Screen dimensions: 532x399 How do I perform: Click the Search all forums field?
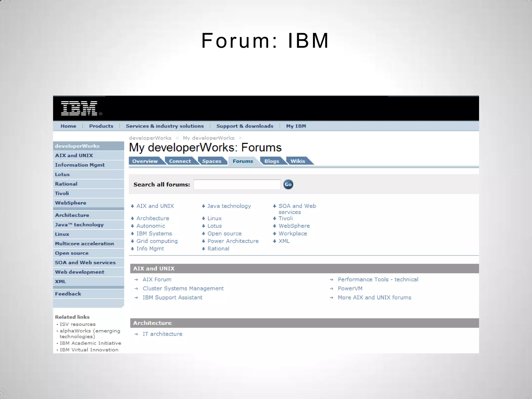[x=237, y=184]
